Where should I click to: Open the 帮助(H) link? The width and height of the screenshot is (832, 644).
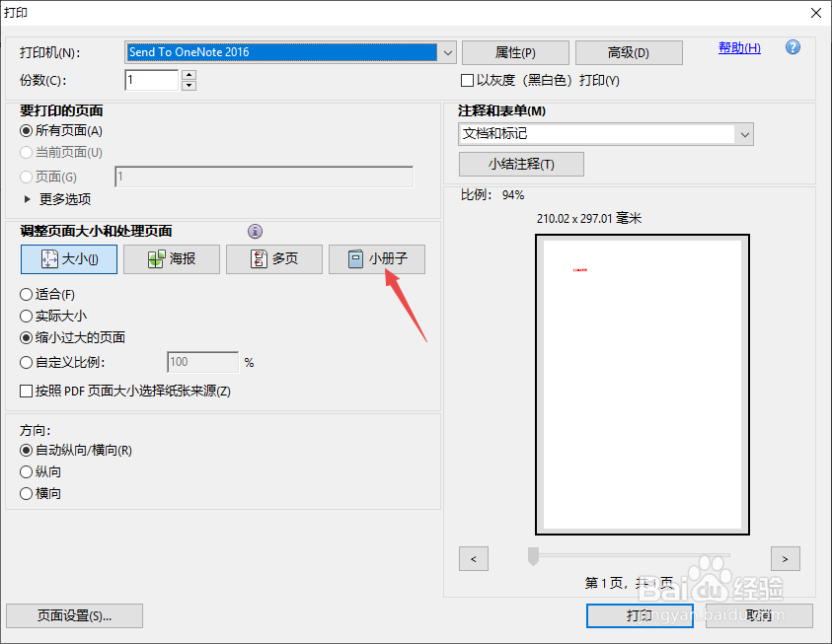click(739, 46)
